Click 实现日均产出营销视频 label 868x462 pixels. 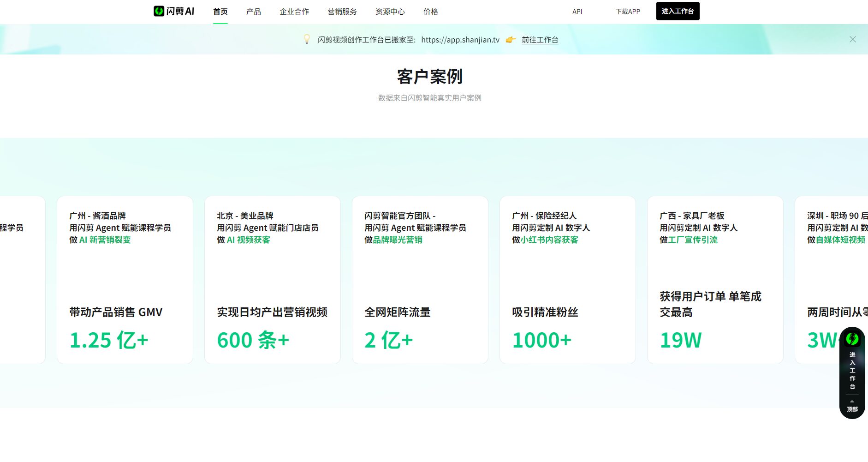click(x=272, y=312)
